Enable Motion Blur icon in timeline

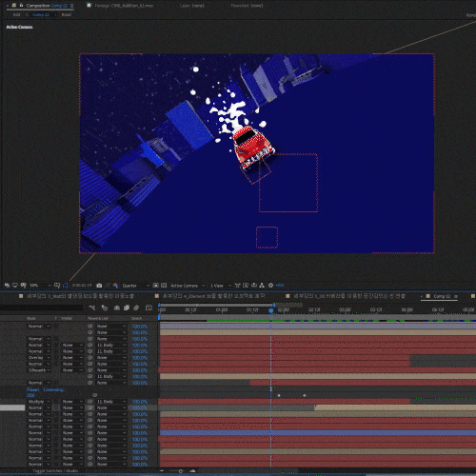pos(136,307)
